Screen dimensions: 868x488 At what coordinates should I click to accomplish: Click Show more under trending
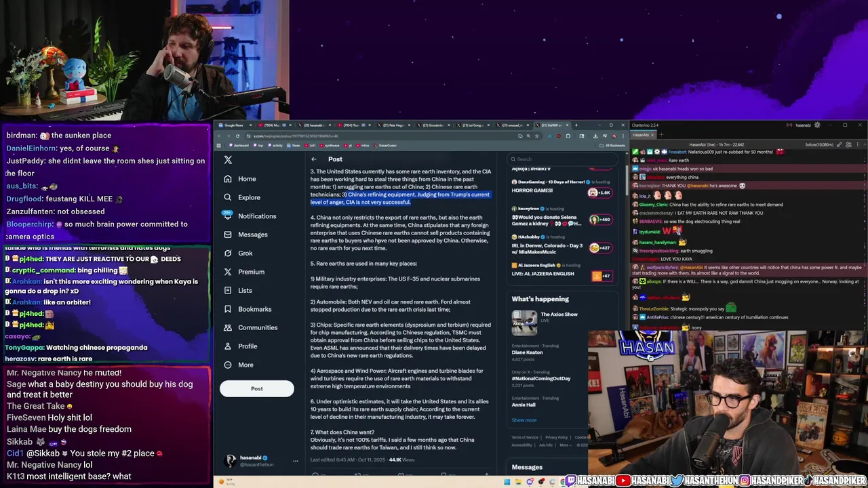point(524,420)
